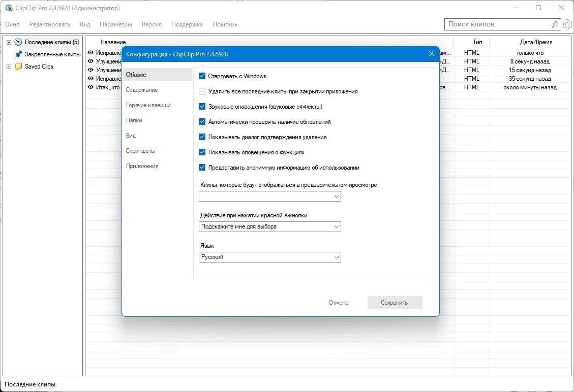Click the 'только что' time cell
Viewport: 574px width, 392px height.
(x=530, y=53)
